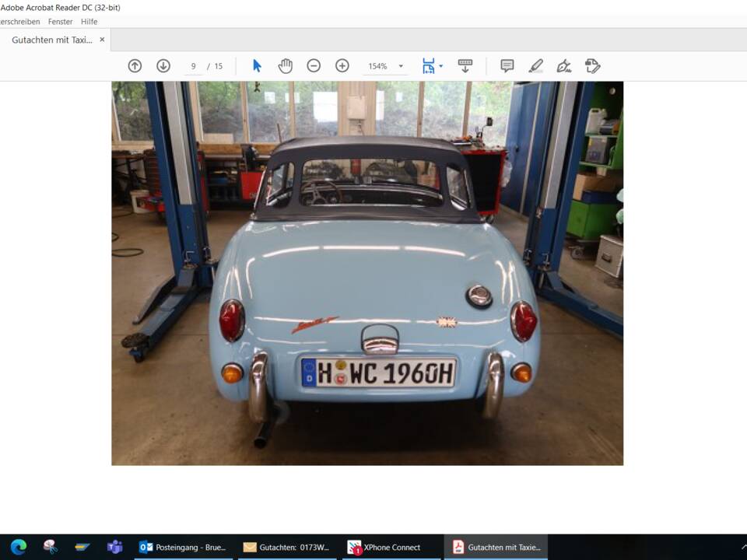Click the 154% zoom percentage control
The height and width of the screenshot is (560, 747).
tap(380, 65)
